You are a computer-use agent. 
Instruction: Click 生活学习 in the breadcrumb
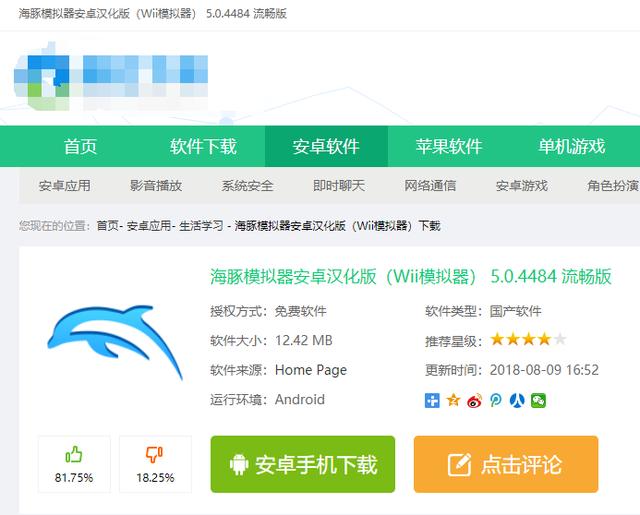(201, 226)
